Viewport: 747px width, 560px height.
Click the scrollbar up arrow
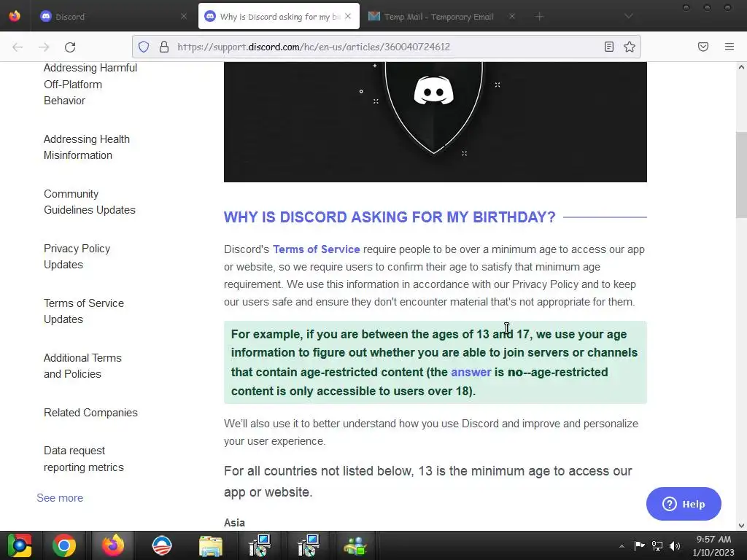point(741,67)
